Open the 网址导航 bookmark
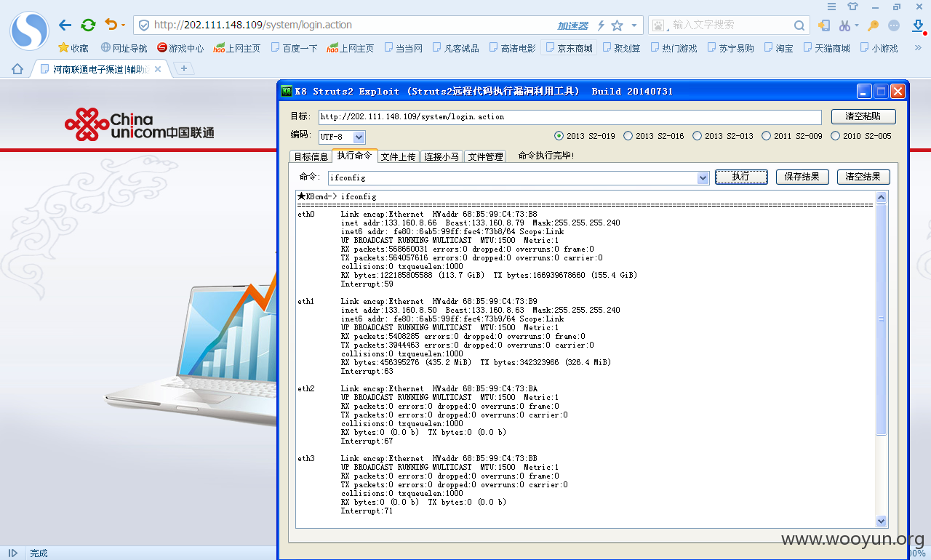This screenshot has height=560, width=931. pos(124,48)
